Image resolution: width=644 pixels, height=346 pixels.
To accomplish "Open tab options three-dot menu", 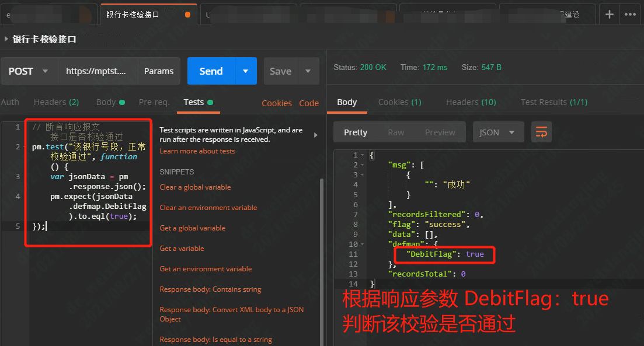I will pos(630,15).
